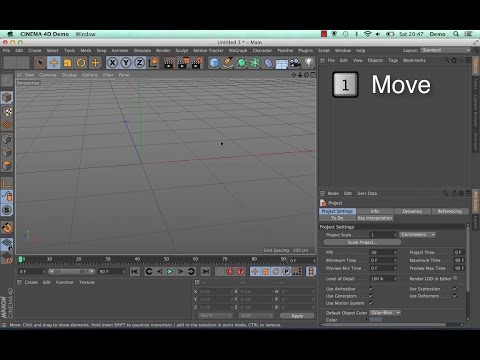Open the Scale size mode dropdown
480x360 pixels.
click(x=256, y=316)
